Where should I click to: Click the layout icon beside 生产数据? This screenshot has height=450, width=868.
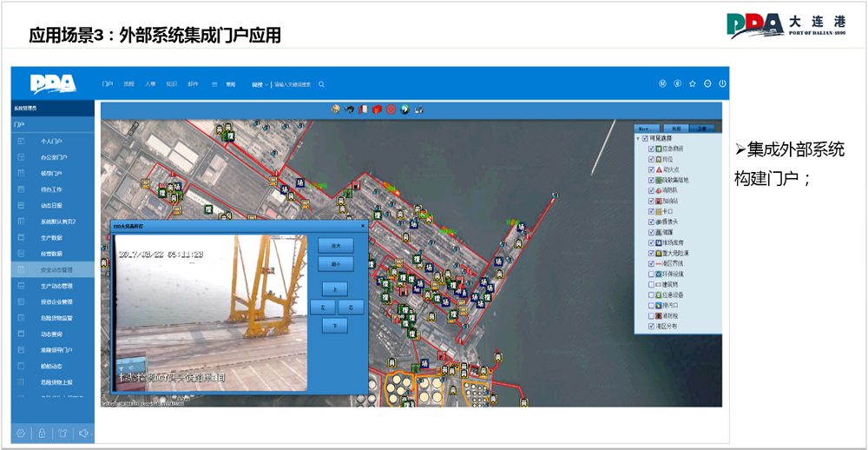pos(21,238)
